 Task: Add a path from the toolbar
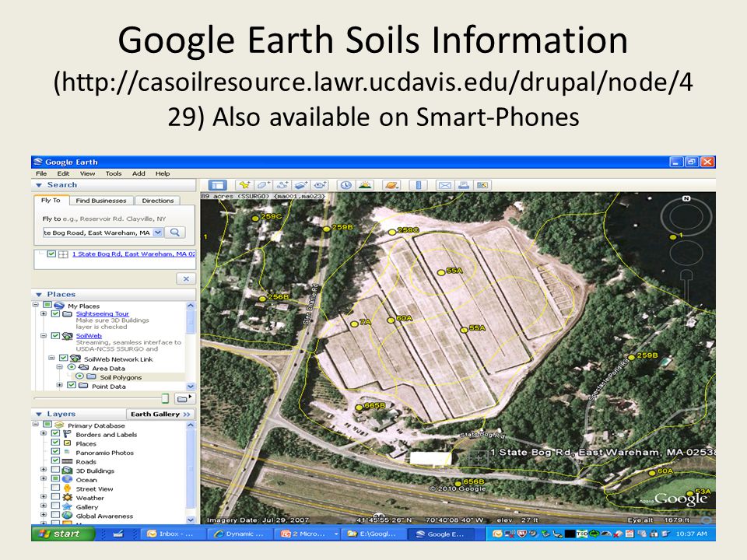pyautogui.click(x=282, y=185)
